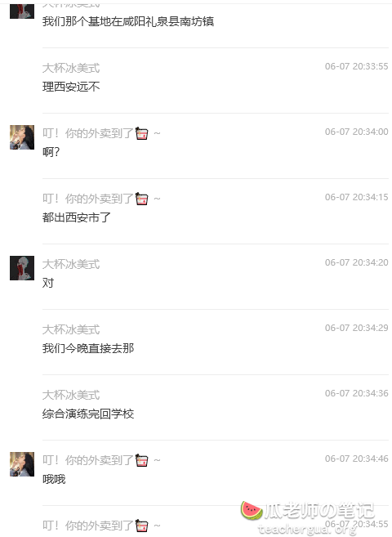Click the takeout emoji in 20:34:00 sender name
Image resolution: width=392 pixels, height=537 pixels.
pos(141,133)
